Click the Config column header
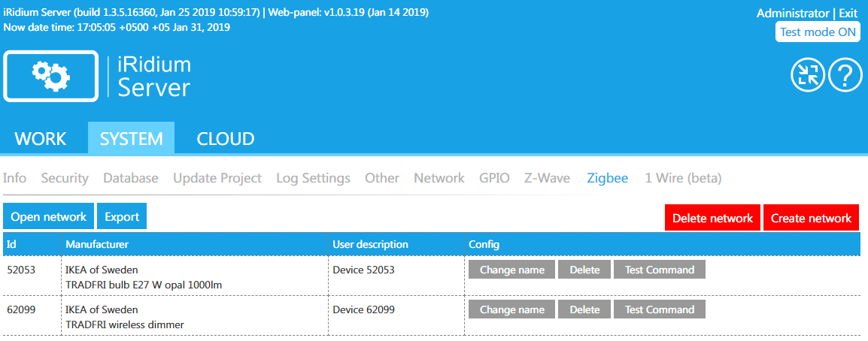 pyautogui.click(x=663, y=243)
